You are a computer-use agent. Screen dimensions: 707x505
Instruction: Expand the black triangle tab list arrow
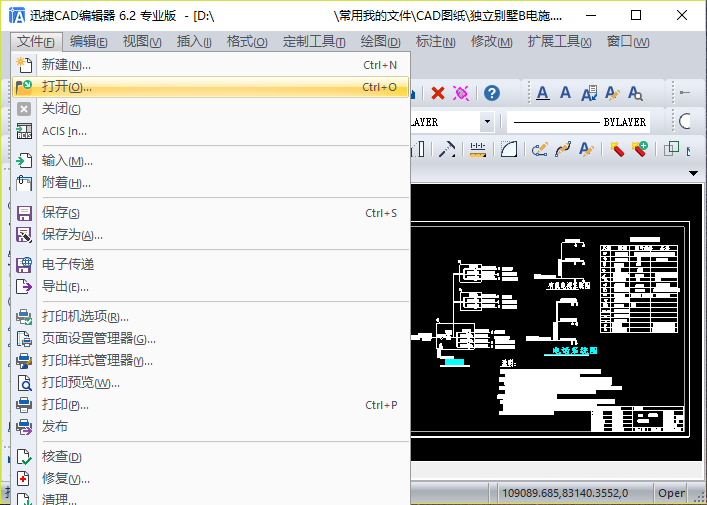693,173
